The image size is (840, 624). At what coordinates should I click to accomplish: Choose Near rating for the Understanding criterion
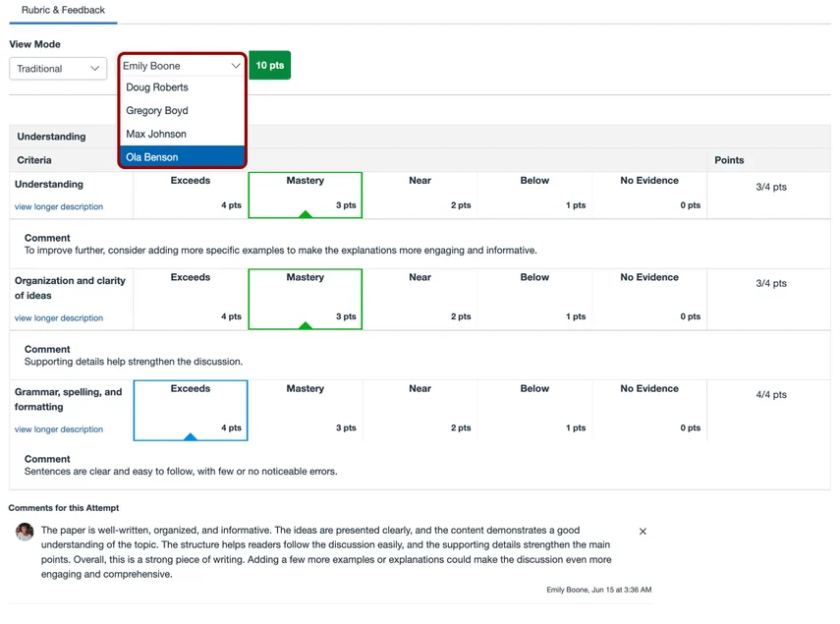click(420, 195)
